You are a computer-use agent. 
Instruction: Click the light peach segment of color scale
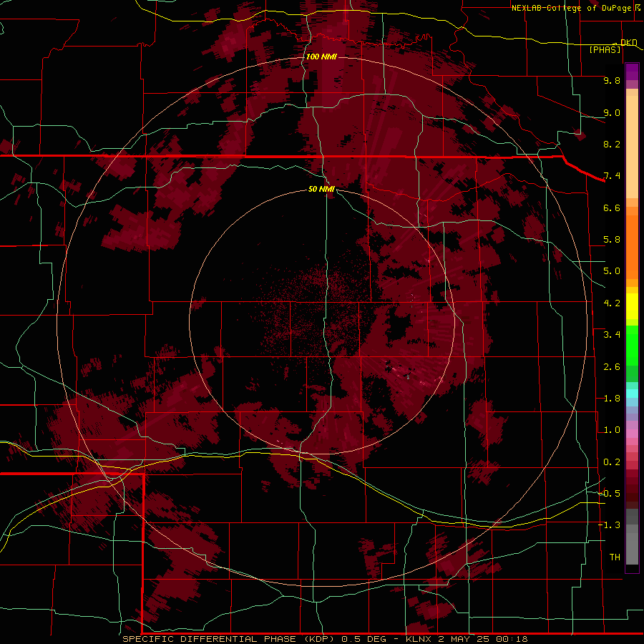coord(632,148)
